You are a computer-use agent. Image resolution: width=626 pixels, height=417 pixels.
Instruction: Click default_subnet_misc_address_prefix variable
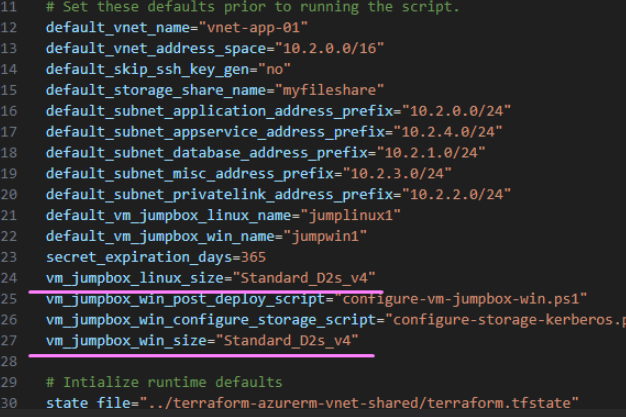point(190,174)
